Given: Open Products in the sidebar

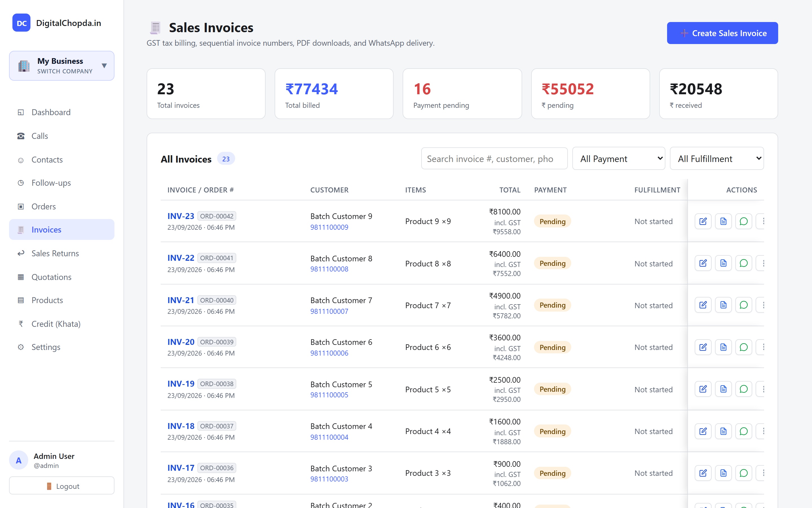Looking at the screenshot, I should click(x=62, y=300).
